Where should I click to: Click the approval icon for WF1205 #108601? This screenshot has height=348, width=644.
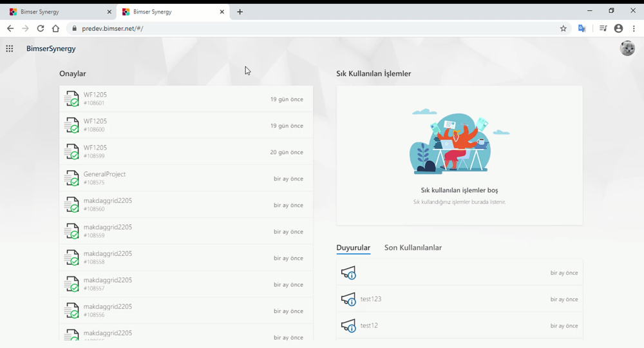point(71,99)
